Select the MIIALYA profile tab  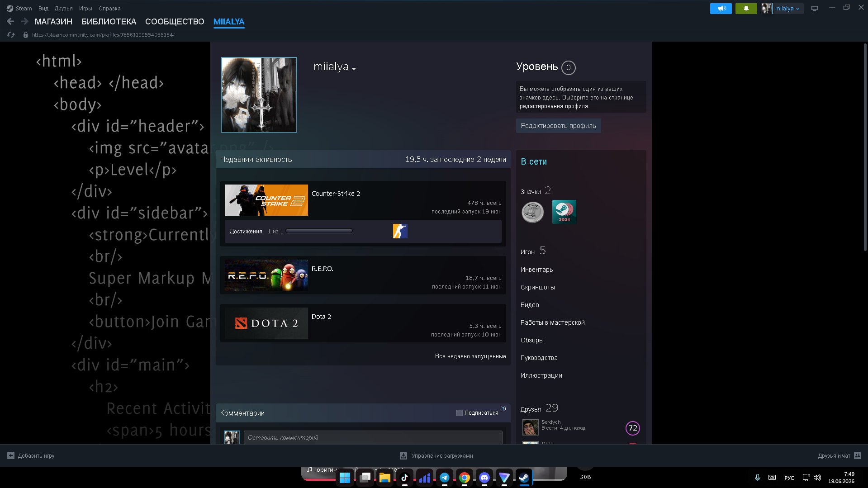[229, 22]
